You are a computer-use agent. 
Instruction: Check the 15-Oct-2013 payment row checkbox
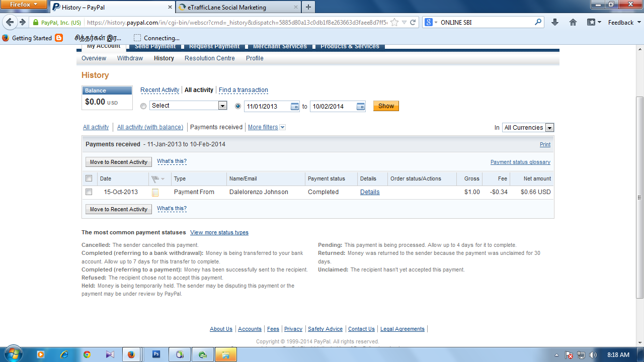click(x=89, y=192)
